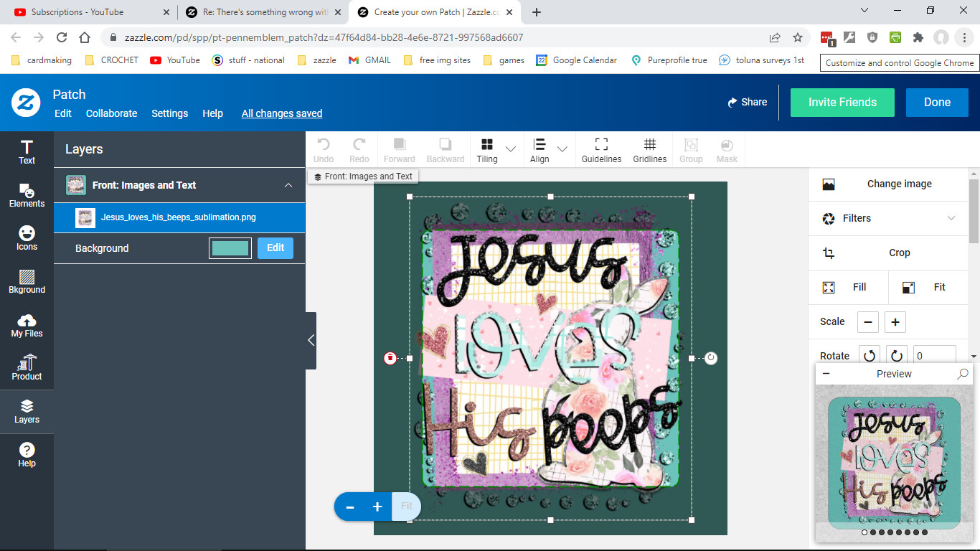Click the canvas zoom Fit button
The image size is (980, 551).
point(406,507)
